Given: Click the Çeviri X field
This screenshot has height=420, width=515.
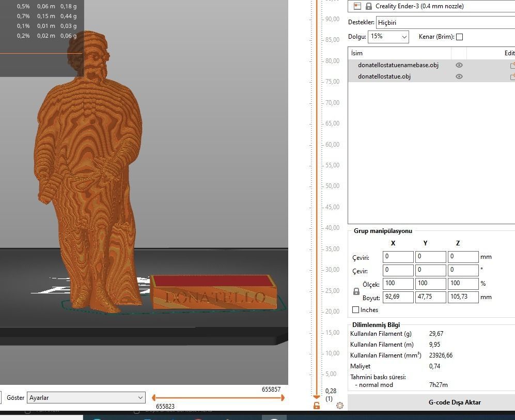Looking at the screenshot, I should (x=398, y=257).
